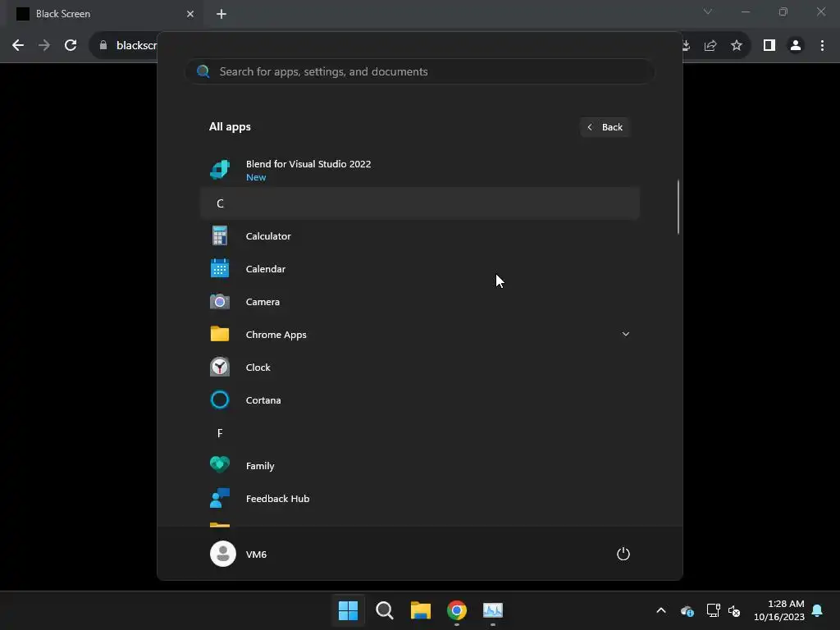
Task: Click the letter C section header
Action: pos(419,203)
